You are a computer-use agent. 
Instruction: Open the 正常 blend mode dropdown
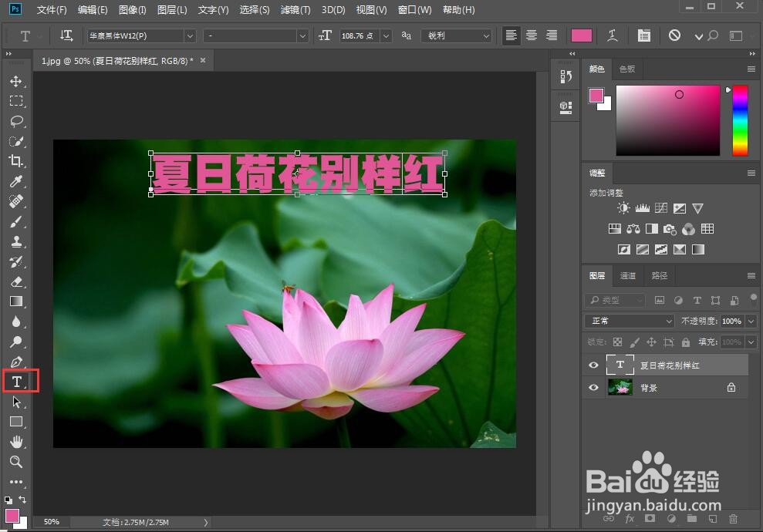pos(630,321)
